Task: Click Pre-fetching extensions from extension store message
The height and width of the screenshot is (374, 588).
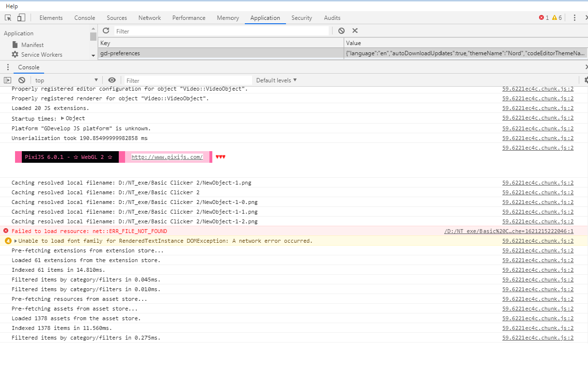Action: coord(88,250)
